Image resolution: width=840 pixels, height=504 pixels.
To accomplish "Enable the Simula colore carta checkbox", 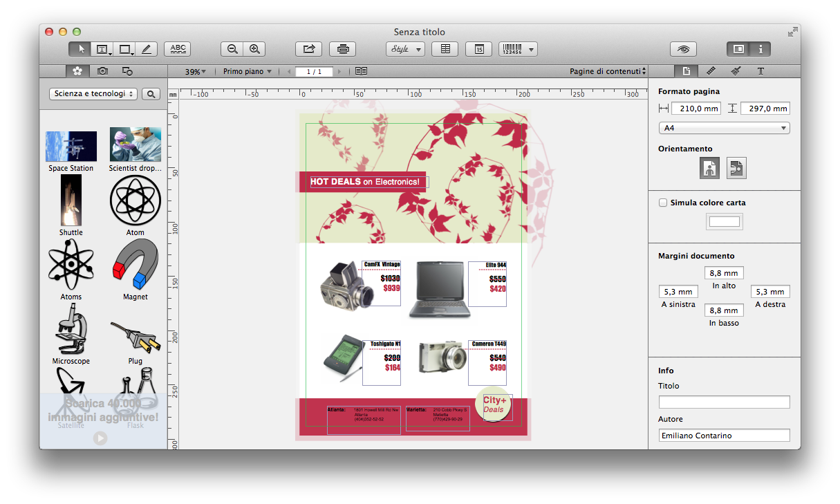I will click(x=663, y=203).
